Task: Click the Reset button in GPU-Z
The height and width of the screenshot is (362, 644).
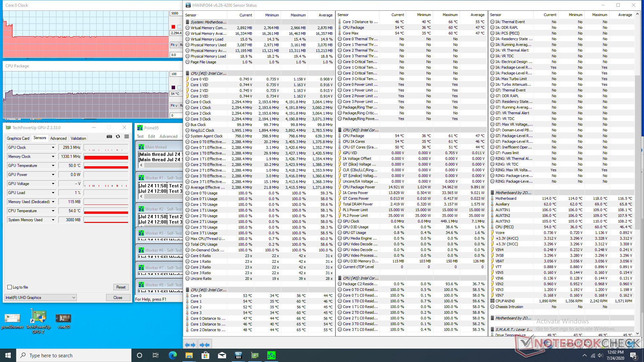Action: (121, 287)
